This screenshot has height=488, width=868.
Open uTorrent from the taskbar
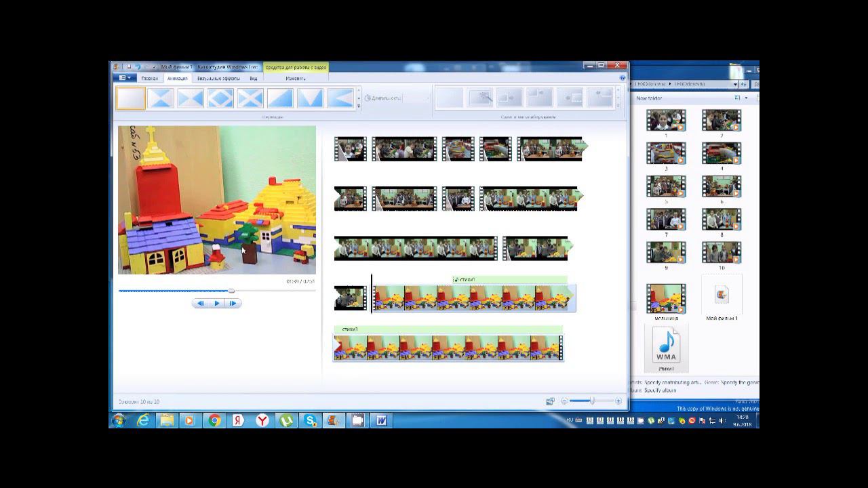[286, 421]
